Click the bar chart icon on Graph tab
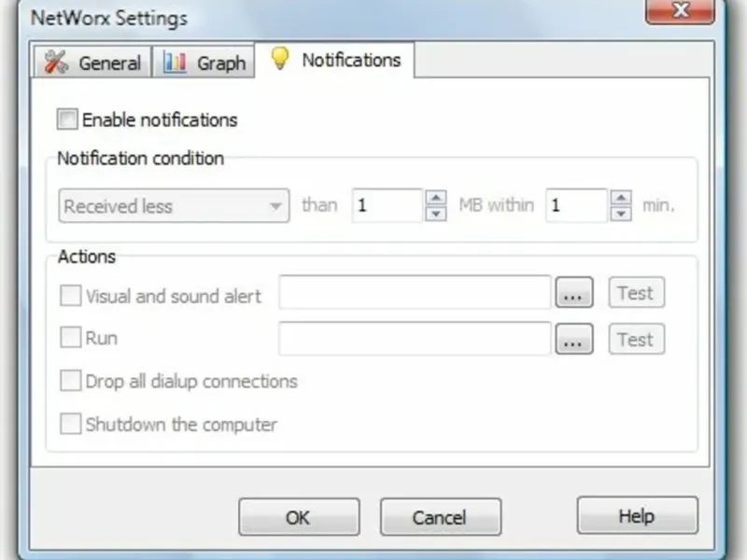 coord(175,62)
